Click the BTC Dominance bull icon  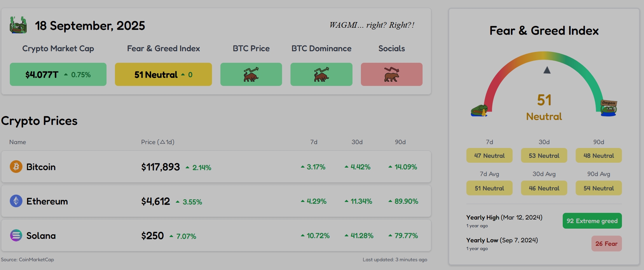[321, 74]
